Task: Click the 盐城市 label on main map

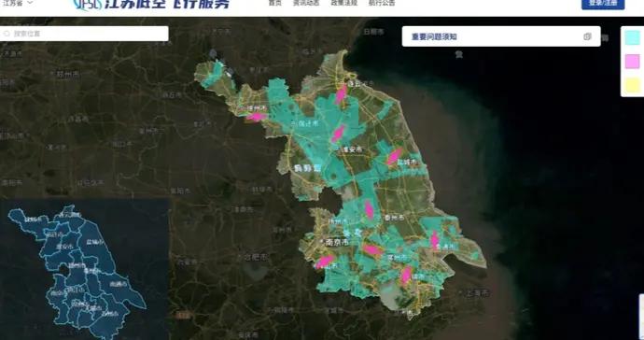Action: (407, 163)
